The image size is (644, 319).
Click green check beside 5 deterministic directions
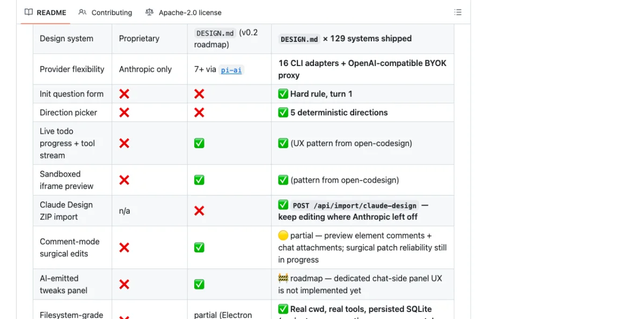point(283,113)
